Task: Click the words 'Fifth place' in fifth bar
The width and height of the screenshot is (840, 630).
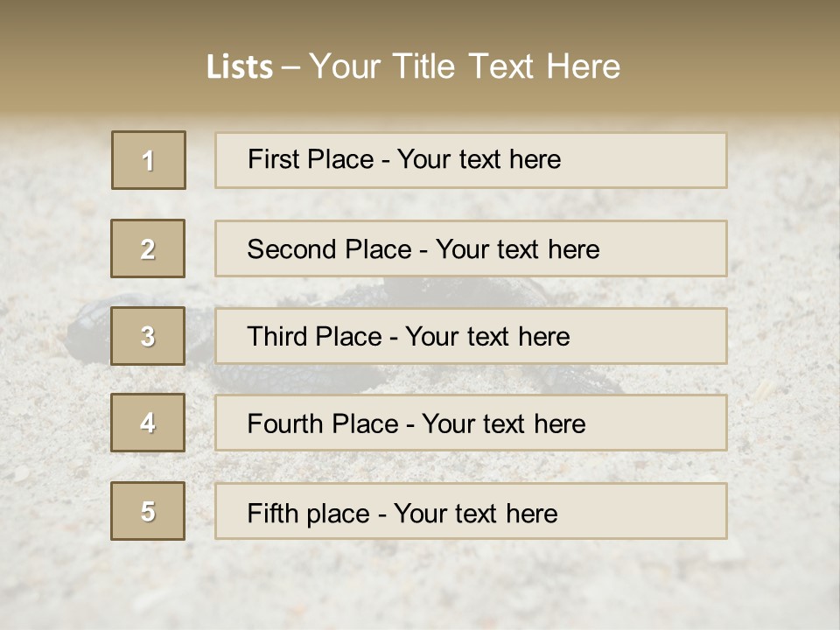Action: (x=309, y=514)
